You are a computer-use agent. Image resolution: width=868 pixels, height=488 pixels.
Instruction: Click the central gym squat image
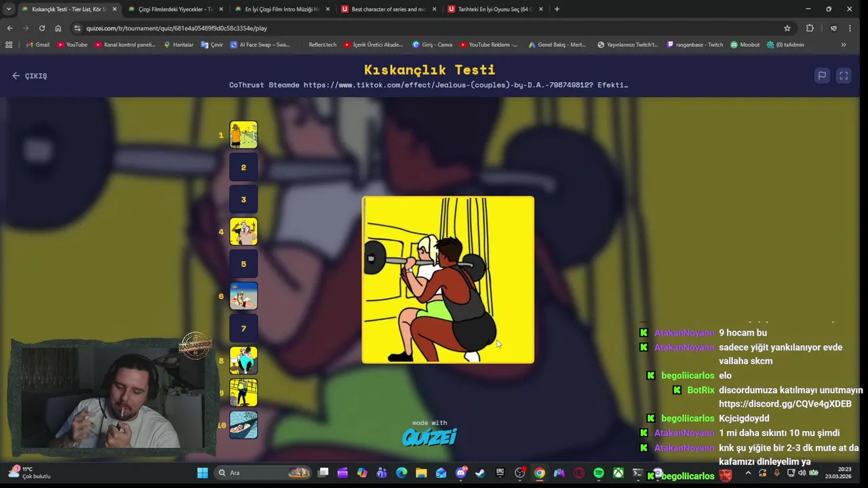click(x=448, y=280)
